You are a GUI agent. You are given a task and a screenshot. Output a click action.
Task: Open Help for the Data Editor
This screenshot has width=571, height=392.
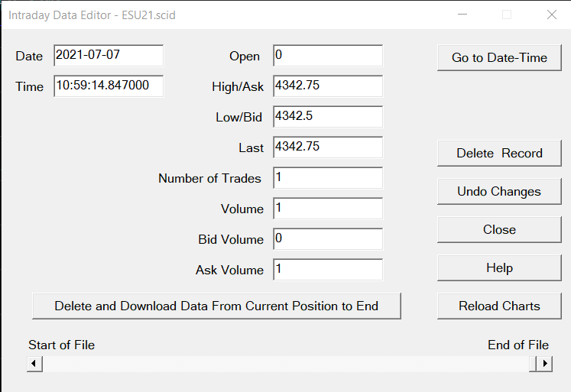coord(499,268)
